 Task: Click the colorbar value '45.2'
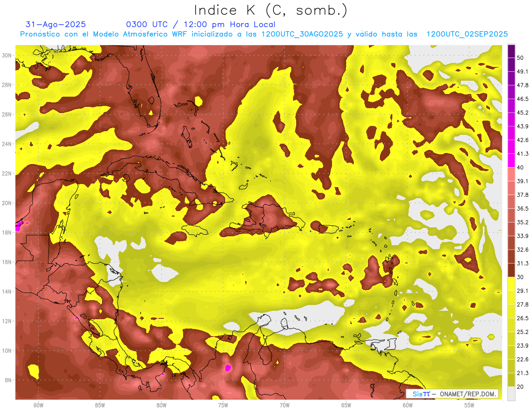coord(523,113)
